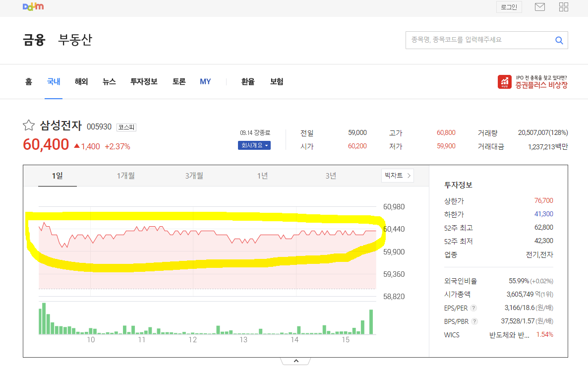
Task: Click the 거래대금 1,237,213백만 value
Action: point(548,147)
